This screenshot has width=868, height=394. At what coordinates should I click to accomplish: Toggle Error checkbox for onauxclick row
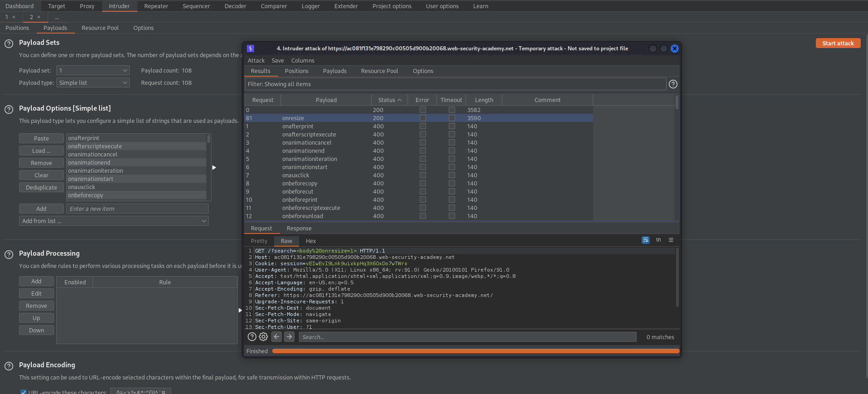point(423,175)
